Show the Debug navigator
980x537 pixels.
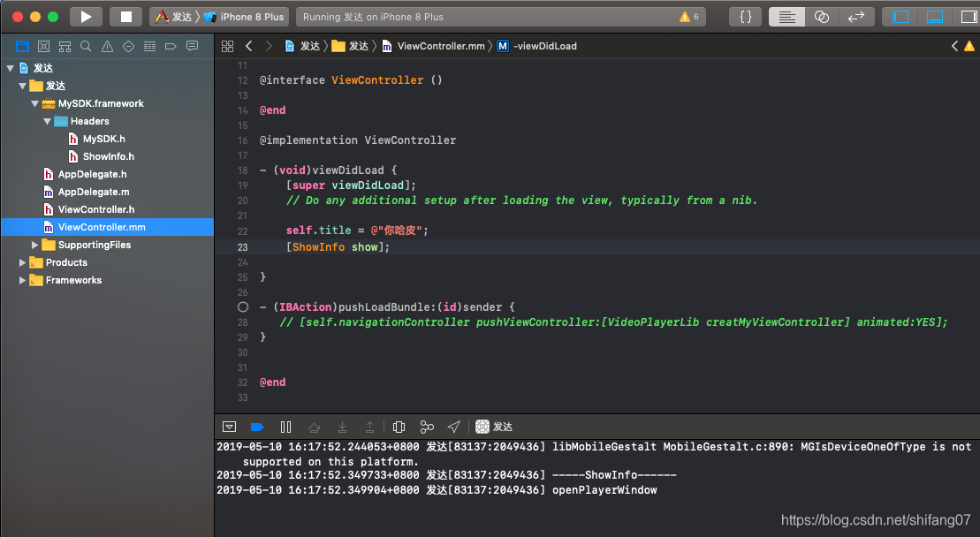[x=149, y=46]
